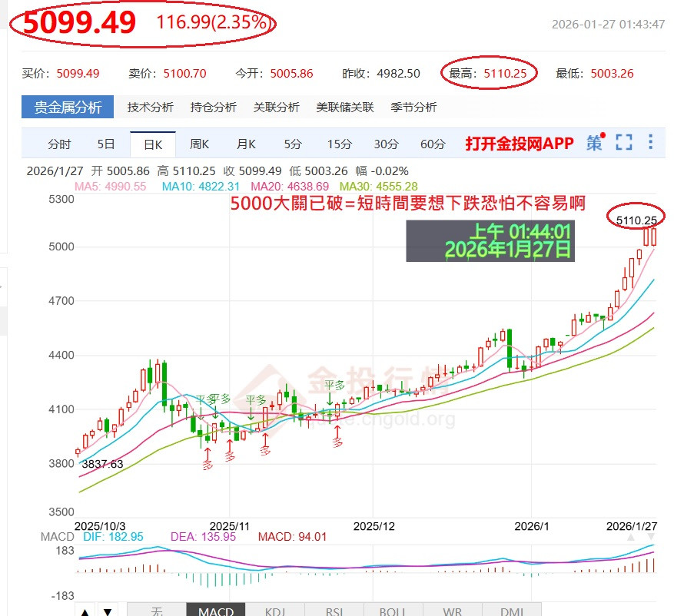Show the KDJ indicator

click(274, 611)
